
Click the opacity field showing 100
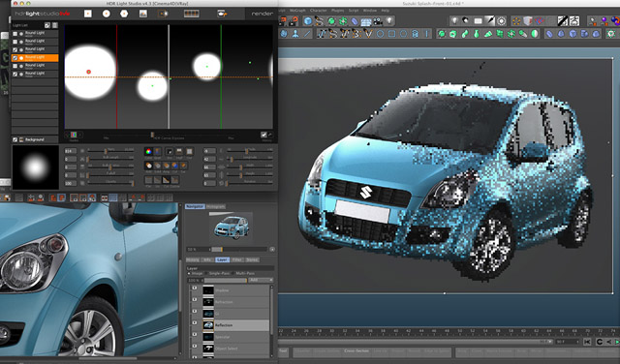pos(71,183)
